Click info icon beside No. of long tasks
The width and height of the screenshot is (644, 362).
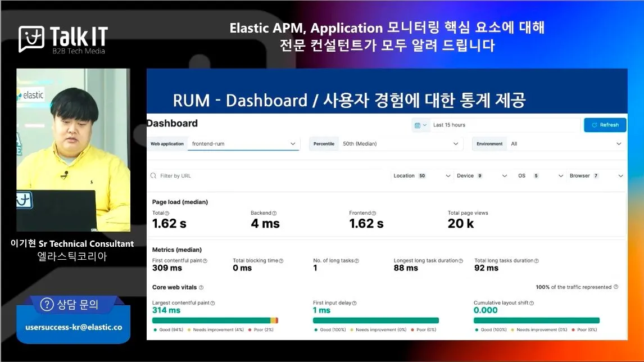[356, 261]
